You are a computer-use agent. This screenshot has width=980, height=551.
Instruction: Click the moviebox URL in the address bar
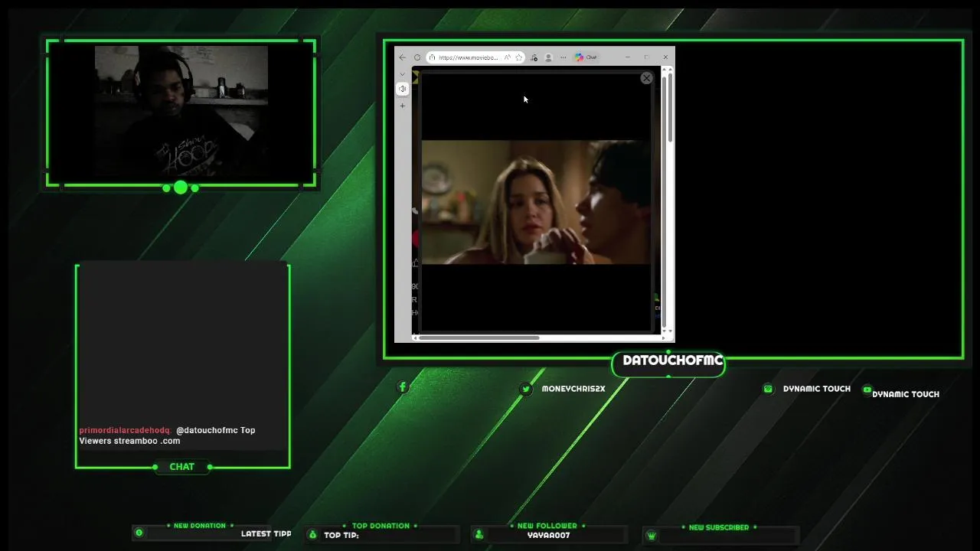point(469,57)
